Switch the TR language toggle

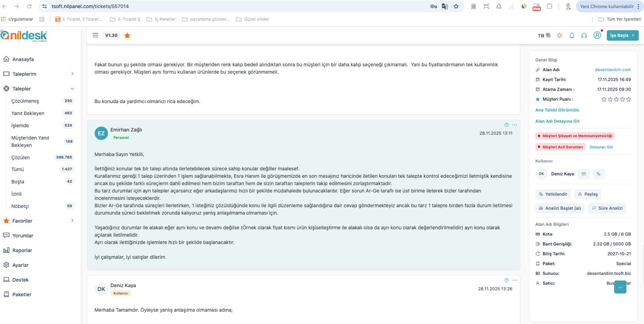click(544, 35)
